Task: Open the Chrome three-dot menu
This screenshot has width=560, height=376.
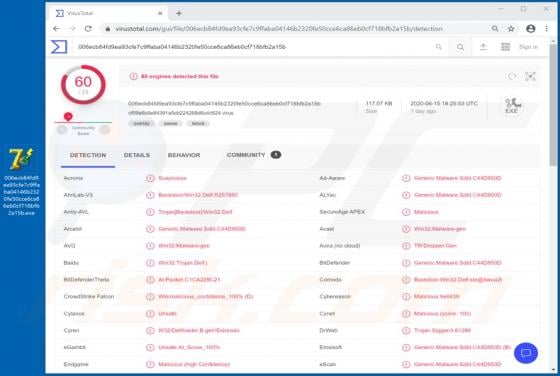Action: click(x=546, y=29)
